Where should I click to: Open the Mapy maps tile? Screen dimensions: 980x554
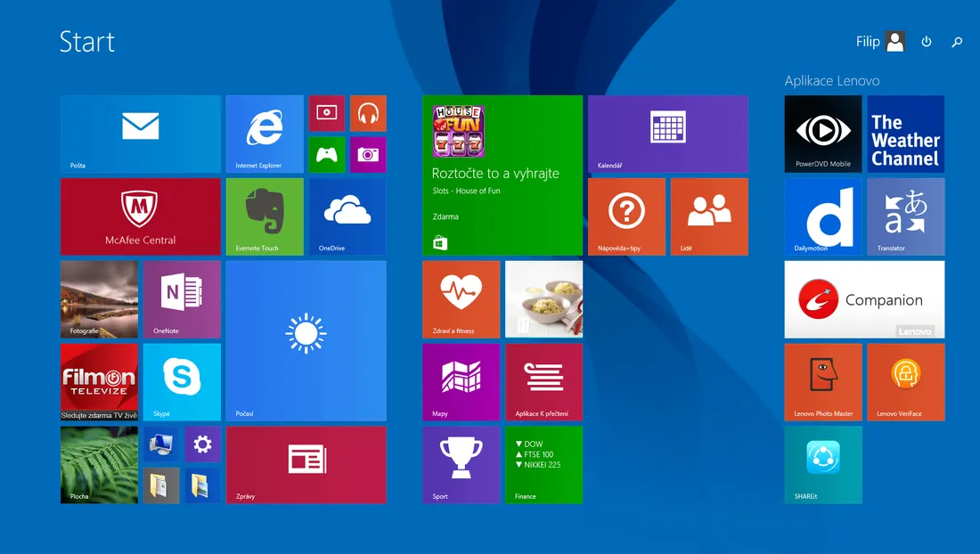tap(461, 382)
